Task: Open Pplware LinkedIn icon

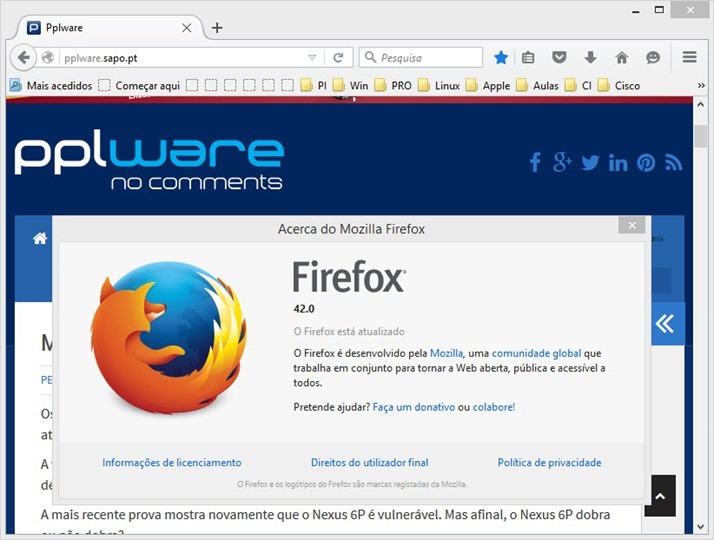Action: pos(618,163)
